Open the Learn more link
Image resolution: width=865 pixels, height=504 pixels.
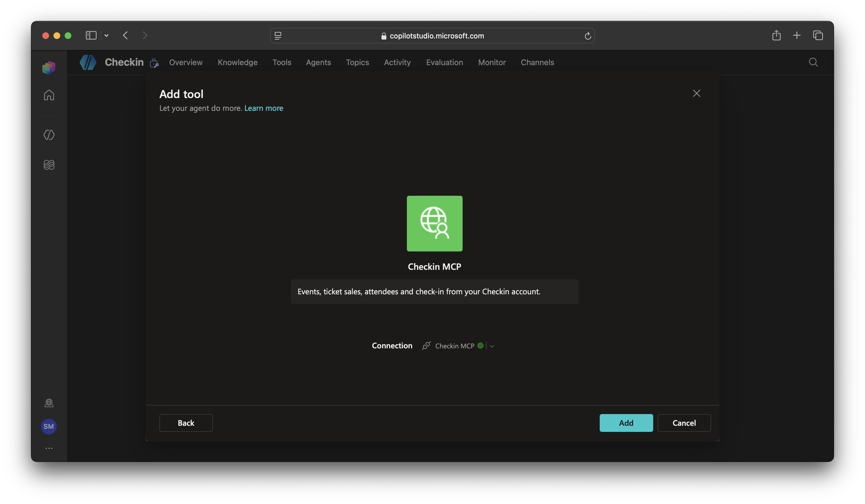click(x=264, y=108)
